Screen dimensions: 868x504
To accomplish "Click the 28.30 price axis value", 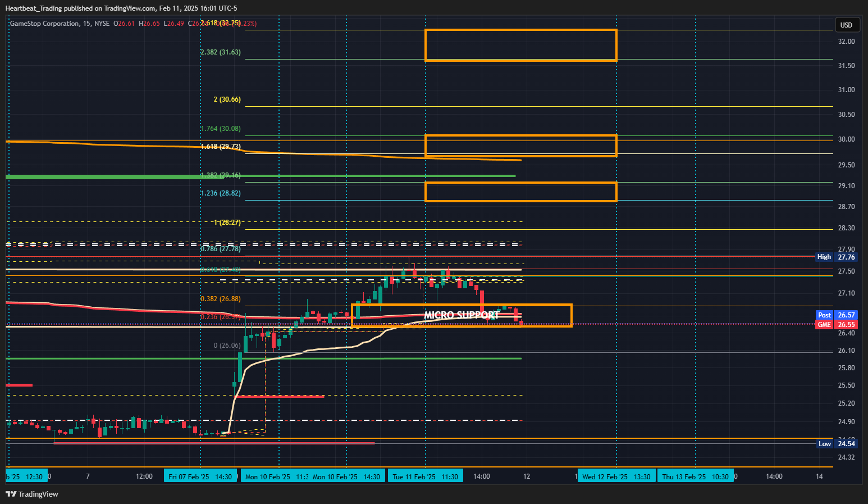I will (x=846, y=228).
